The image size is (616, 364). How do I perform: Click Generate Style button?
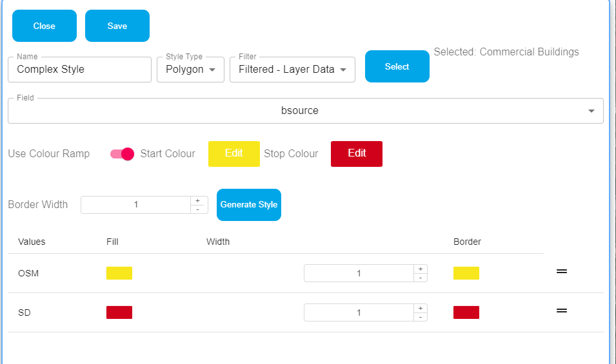[248, 205]
